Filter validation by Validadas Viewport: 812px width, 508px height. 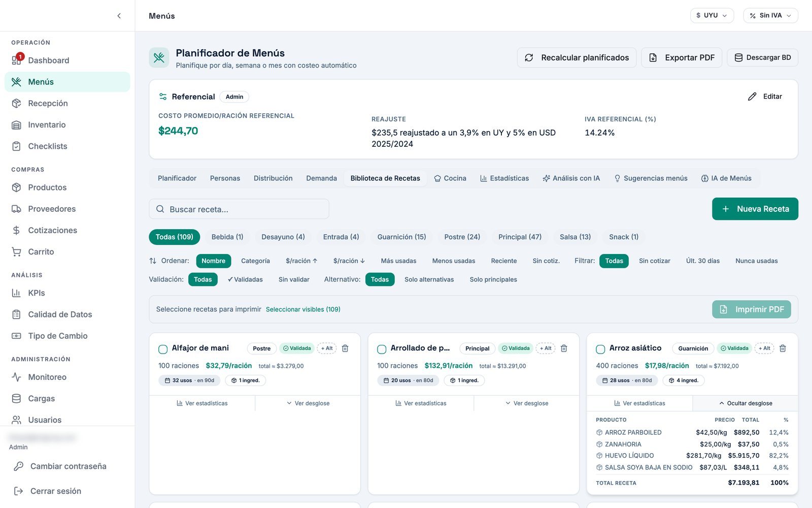(245, 279)
